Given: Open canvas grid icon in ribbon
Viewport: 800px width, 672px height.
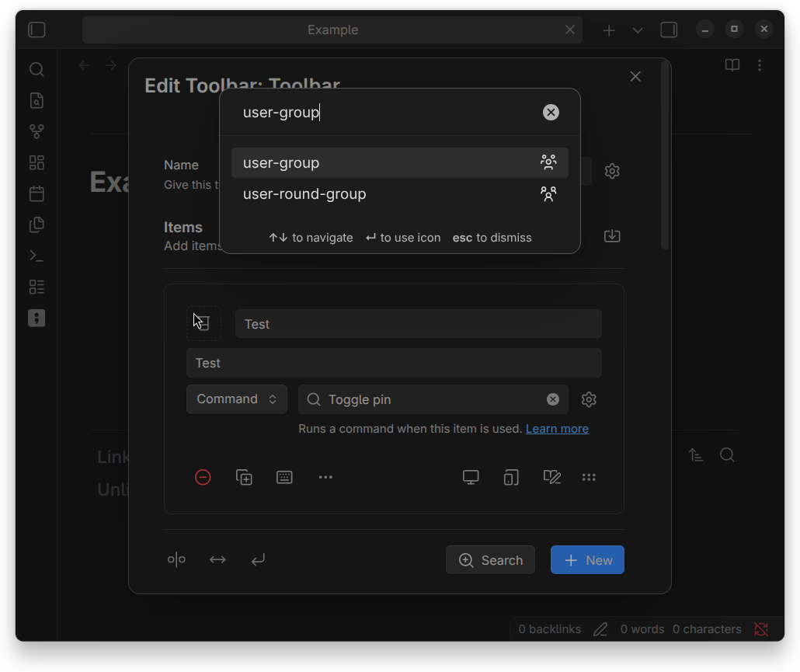Looking at the screenshot, I should [37, 163].
